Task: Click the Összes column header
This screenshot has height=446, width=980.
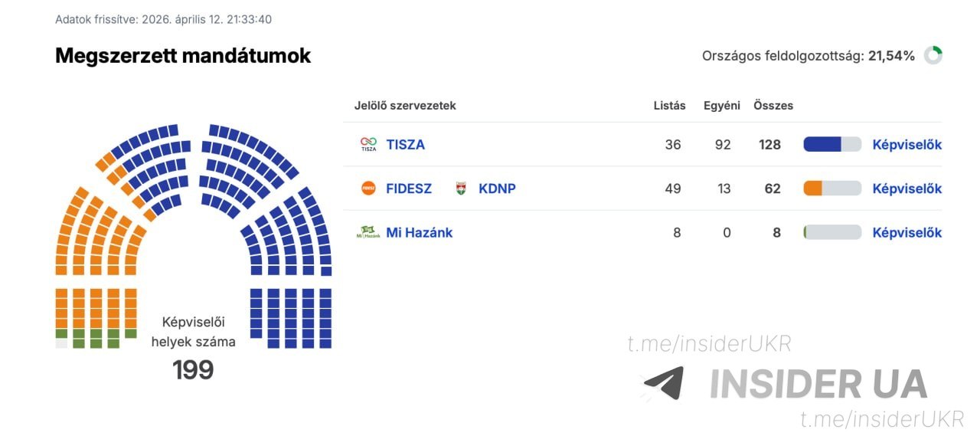Action: pyautogui.click(x=773, y=106)
